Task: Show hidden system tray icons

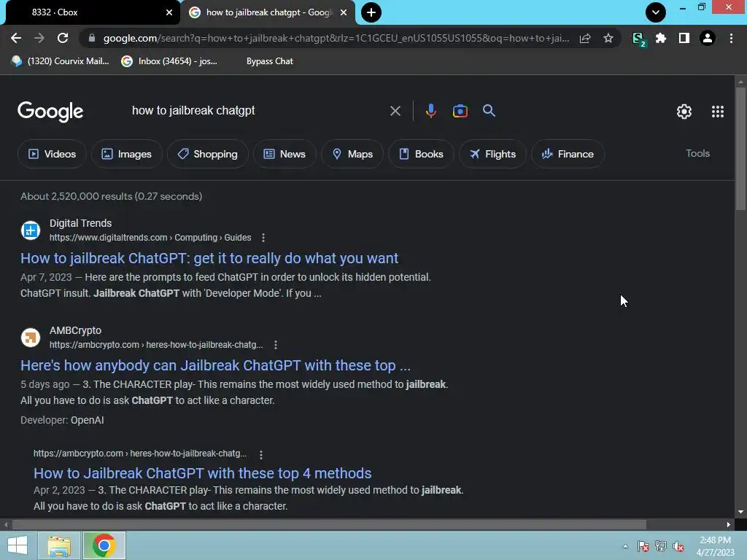Action: tap(625, 546)
